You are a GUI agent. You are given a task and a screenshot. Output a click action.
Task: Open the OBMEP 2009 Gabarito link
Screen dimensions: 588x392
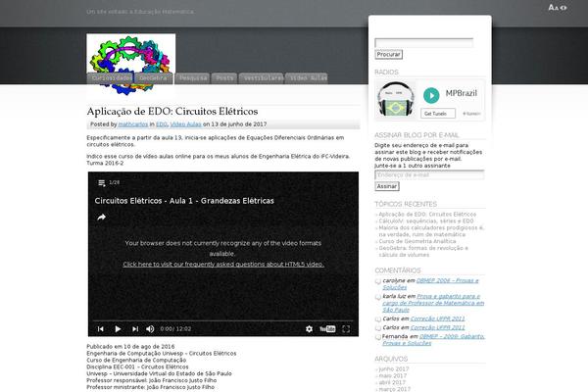pyautogui.click(x=433, y=340)
